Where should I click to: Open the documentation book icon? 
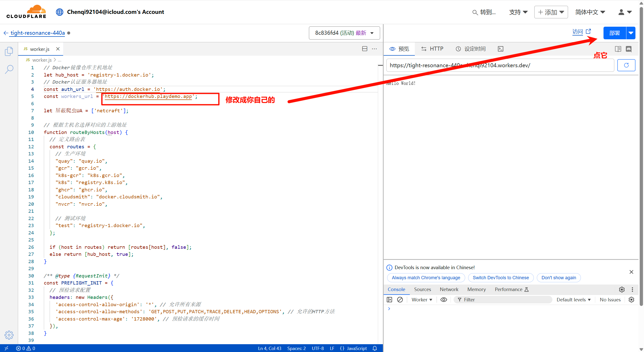click(618, 49)
